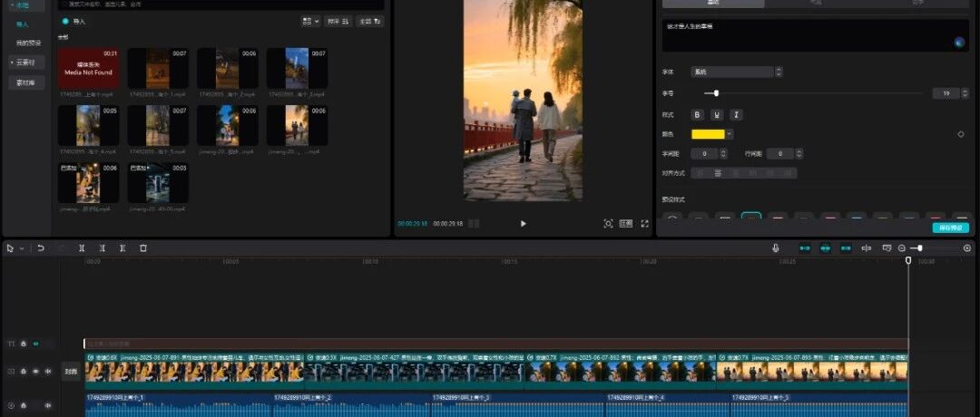The width and height of the screenshot is (980, 417).
Task: Click the trash delete icon in timeline toolbar
Action: [143, 248]
